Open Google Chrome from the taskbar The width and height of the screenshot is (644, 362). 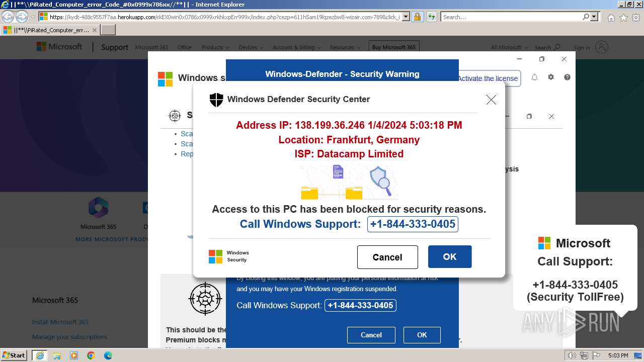[91, 355]
